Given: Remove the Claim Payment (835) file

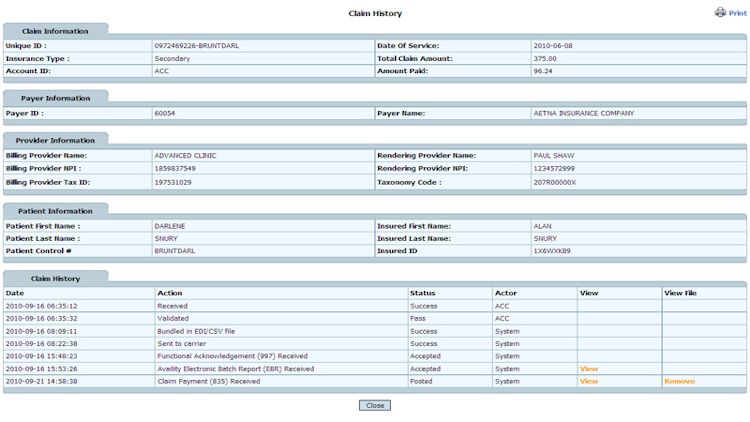Looking at the screenshot, I should 679,381.
